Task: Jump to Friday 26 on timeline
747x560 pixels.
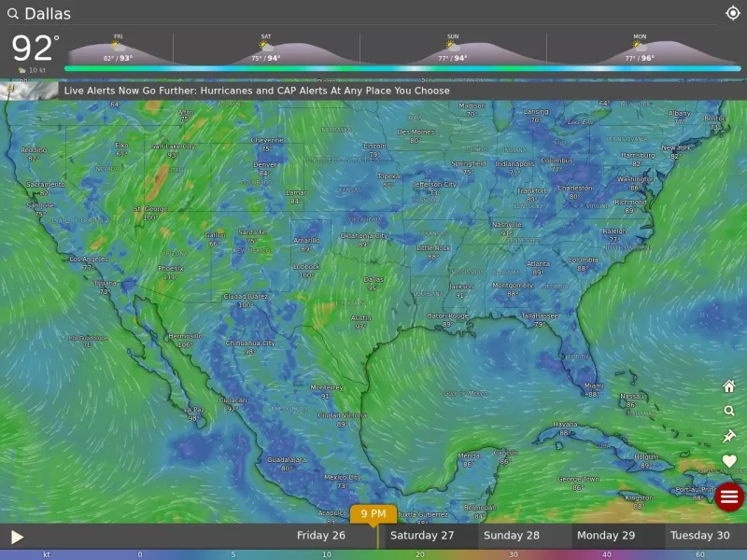Action: pos(320,535)
